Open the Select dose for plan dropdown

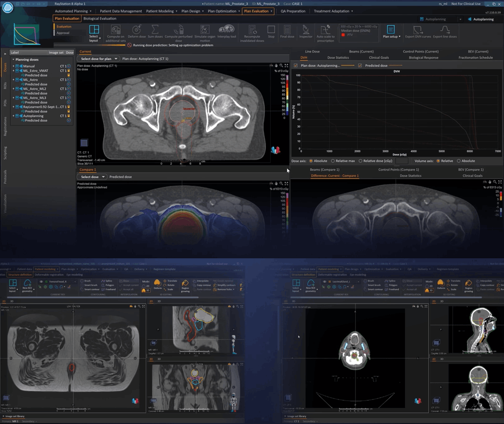(99, 59)
